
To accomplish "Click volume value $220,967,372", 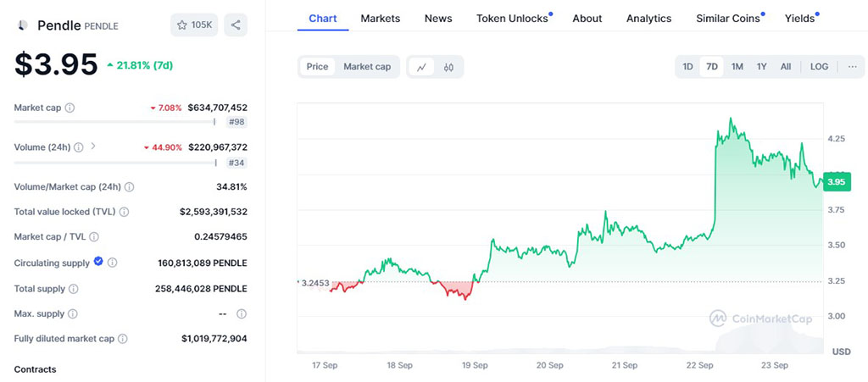I will 218,147.
